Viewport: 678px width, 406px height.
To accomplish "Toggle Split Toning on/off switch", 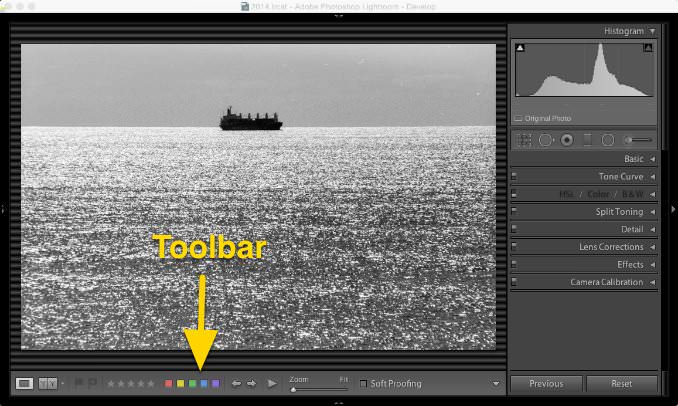I will click(514, 211).
